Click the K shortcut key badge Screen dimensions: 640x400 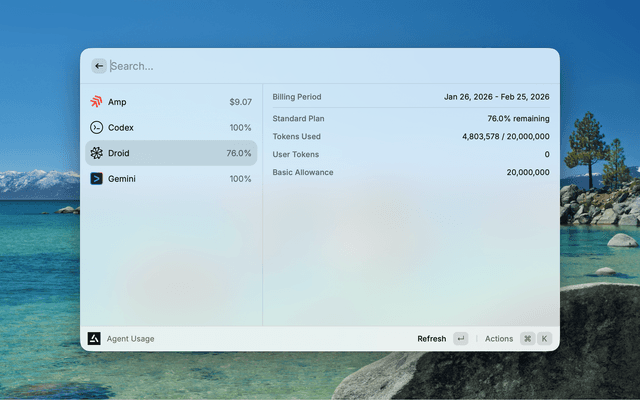click(x=545, y=339)
